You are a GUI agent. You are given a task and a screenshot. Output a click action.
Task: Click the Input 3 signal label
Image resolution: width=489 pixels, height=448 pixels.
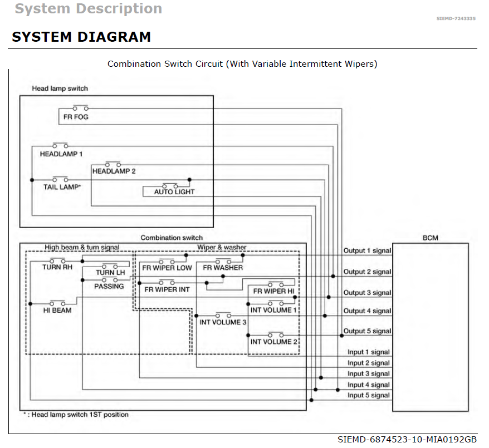click(368, 374)
